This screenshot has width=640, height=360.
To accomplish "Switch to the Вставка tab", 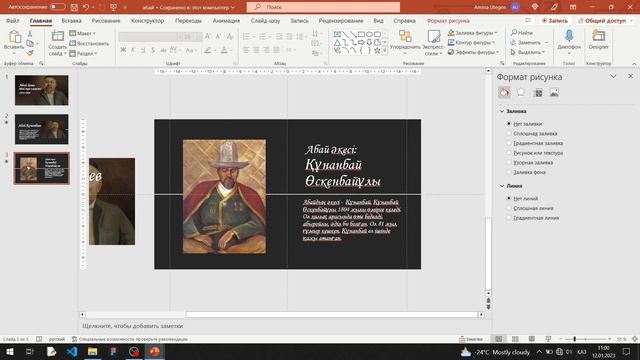I will [x=71, y=20].
